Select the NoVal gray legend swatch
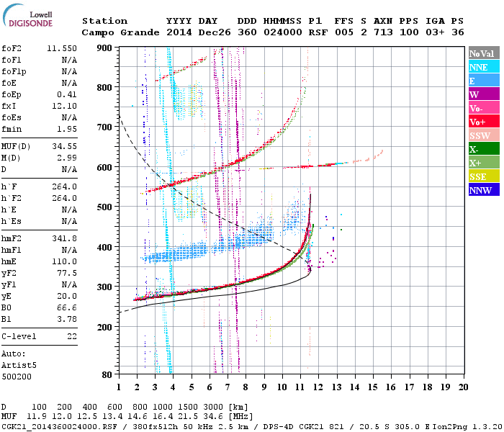The height and width of the screenshot is (432, 504). 484,53
